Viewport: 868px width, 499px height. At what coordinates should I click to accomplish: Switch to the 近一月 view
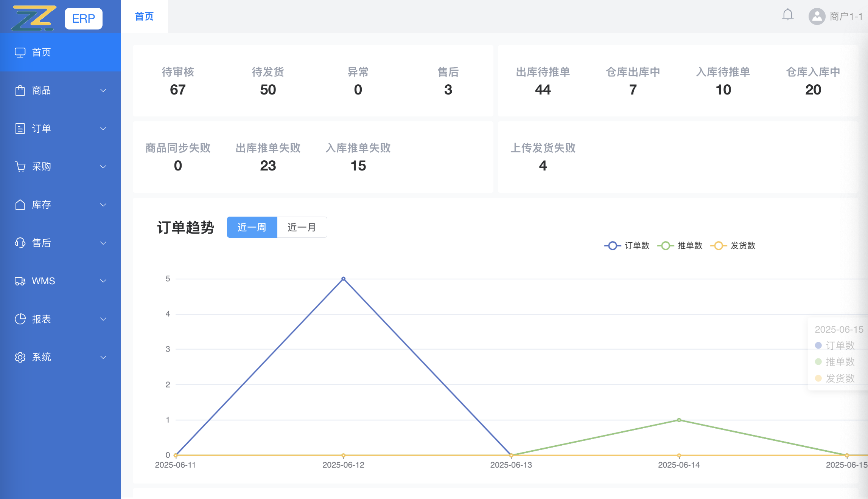tap(302, 227)
